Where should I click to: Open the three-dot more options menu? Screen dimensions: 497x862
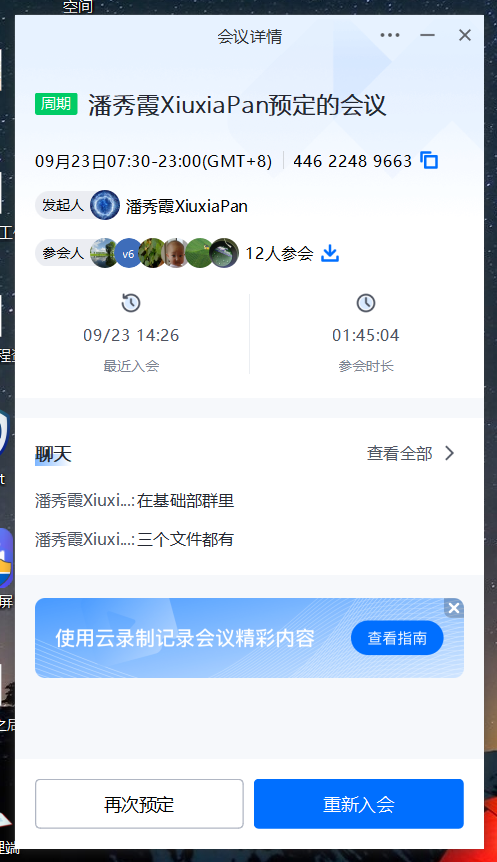[390, 35]
